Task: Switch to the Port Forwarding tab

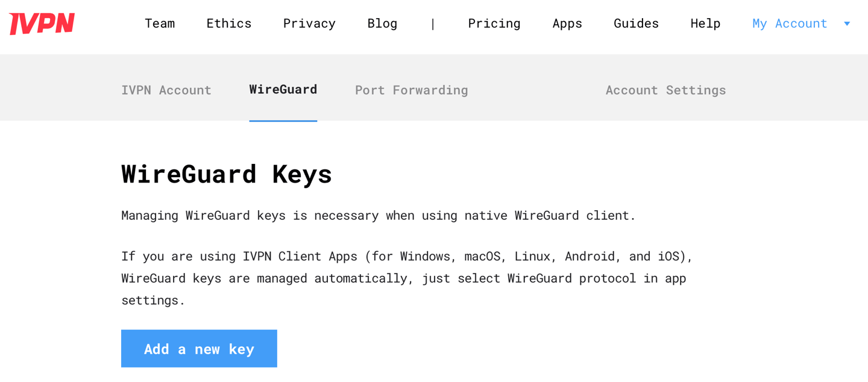Action: click(x=412, y=90)
